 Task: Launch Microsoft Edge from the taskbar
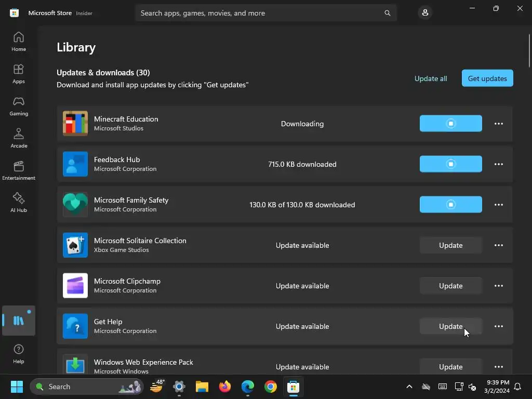[x=248, y=387]
